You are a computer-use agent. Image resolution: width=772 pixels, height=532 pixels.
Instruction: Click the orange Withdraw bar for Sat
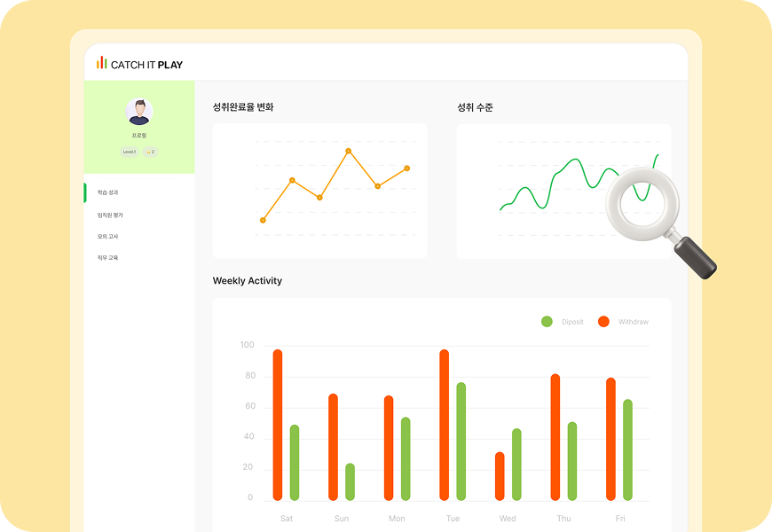[x=278, y=425]
